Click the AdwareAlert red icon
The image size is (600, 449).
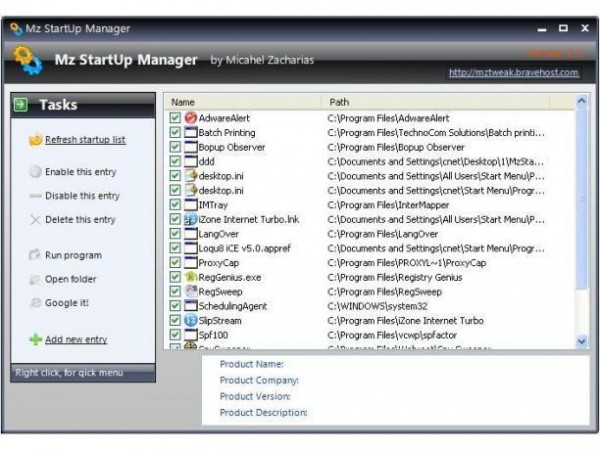tap(190, 118)
